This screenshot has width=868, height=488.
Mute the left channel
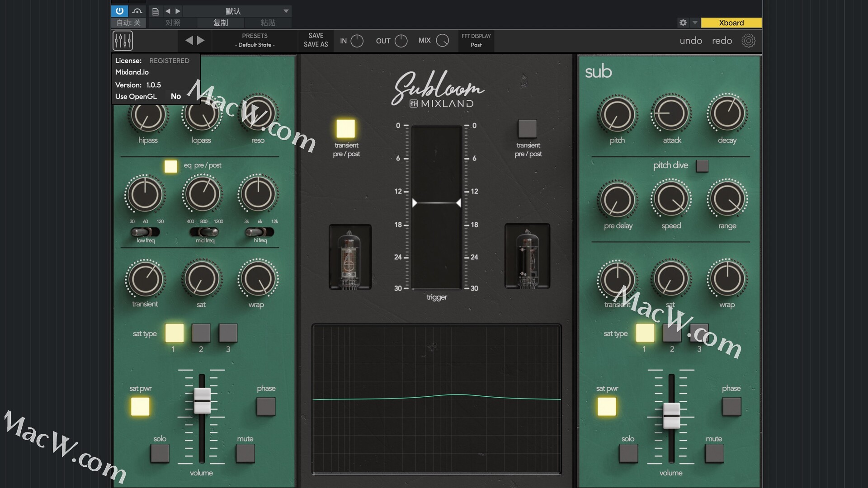245,454
